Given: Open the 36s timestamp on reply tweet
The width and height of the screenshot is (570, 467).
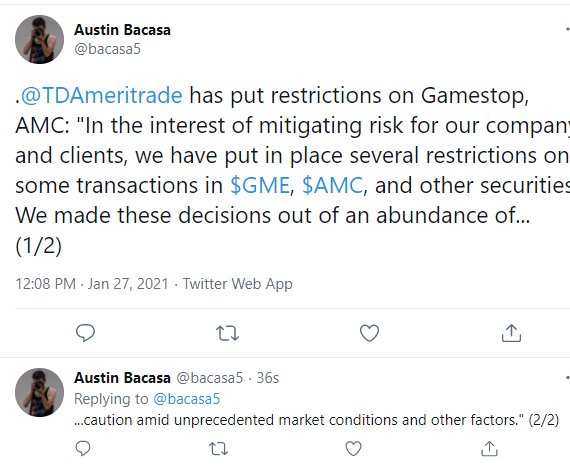Looking at the screenshot, I should pos(268,378).
